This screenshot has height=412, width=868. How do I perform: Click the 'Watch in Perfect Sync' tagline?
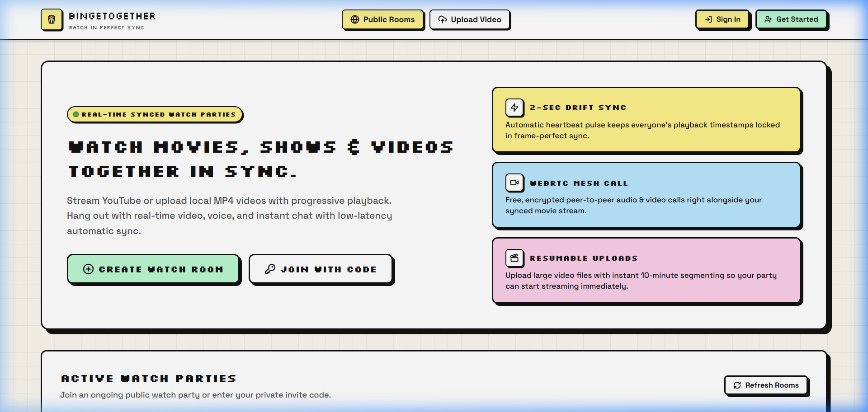(x=106, y=28)
